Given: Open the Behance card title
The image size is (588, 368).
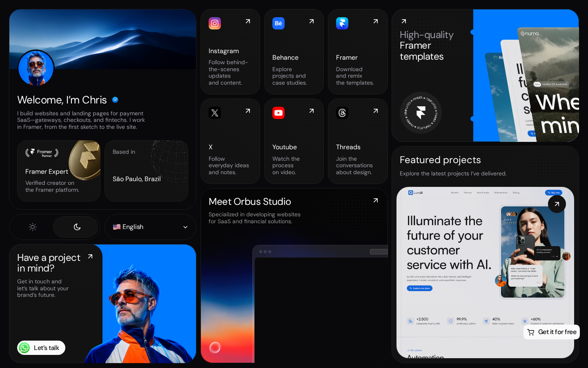Looking at the screenshot, I should (285, 58).
